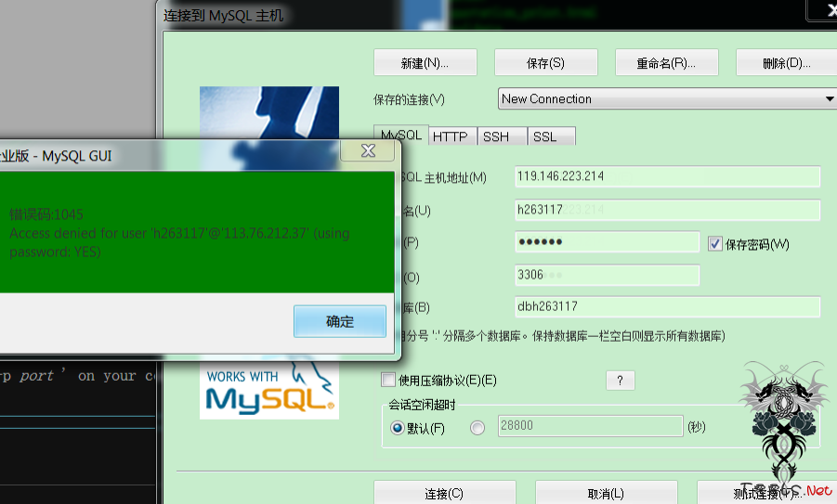Click the 重命名(R)... button
This screenshot has height=504, width=837.
[666, 63]
